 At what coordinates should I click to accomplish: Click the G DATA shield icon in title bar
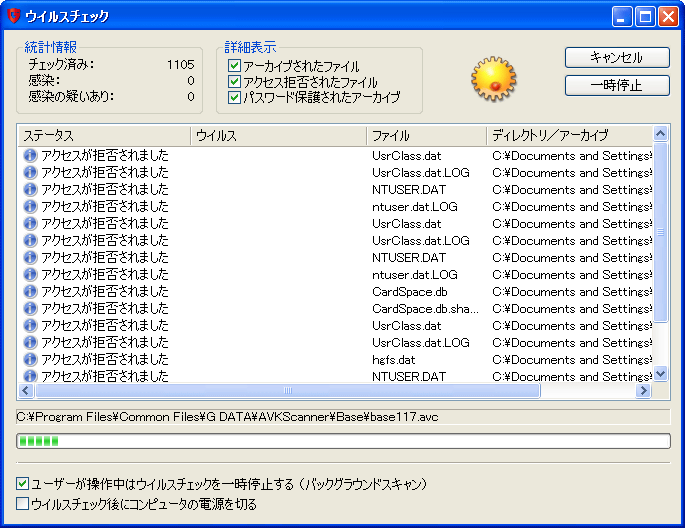pos(14,16)
